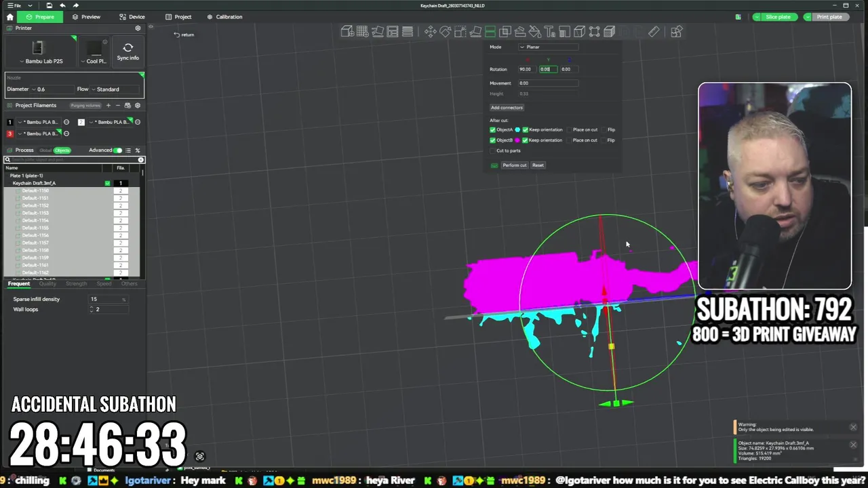Viewport: 868px width, 488px height.
Task: Open filament 1 Bambu PLA dropdown
Action: pyautogui.click(x=38, y=122)
